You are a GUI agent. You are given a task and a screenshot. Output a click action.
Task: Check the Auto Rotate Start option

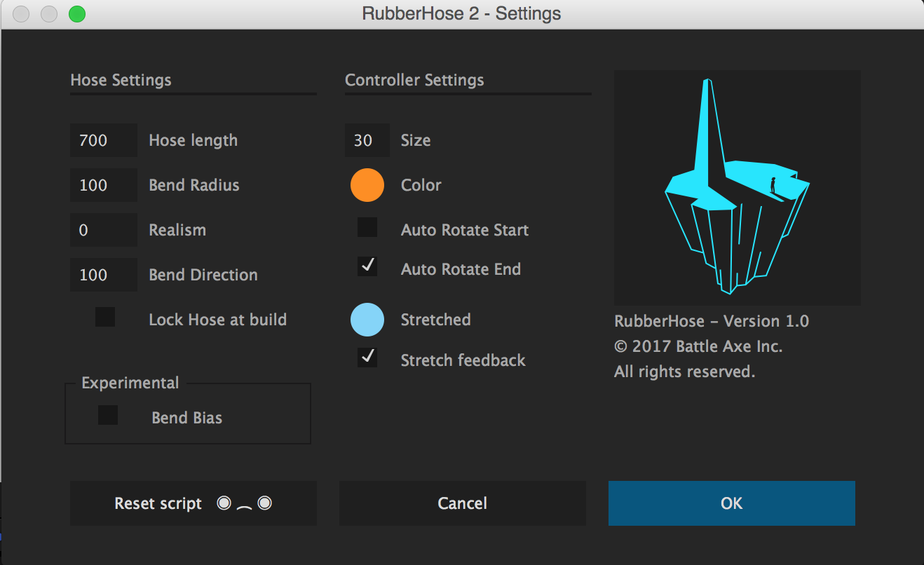(x=367, y=227)
